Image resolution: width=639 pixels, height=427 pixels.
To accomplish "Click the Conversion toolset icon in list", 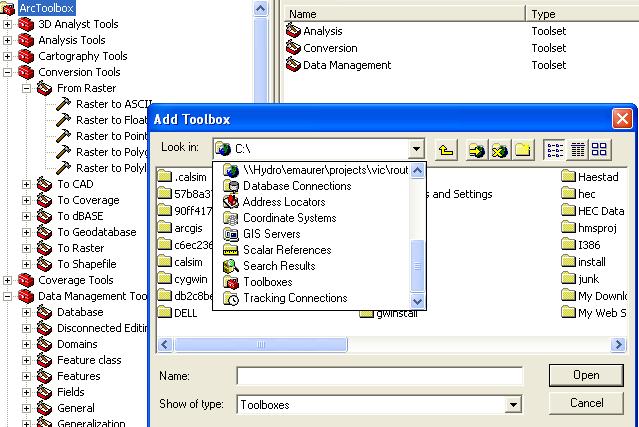I will click(x=293, y=48).
